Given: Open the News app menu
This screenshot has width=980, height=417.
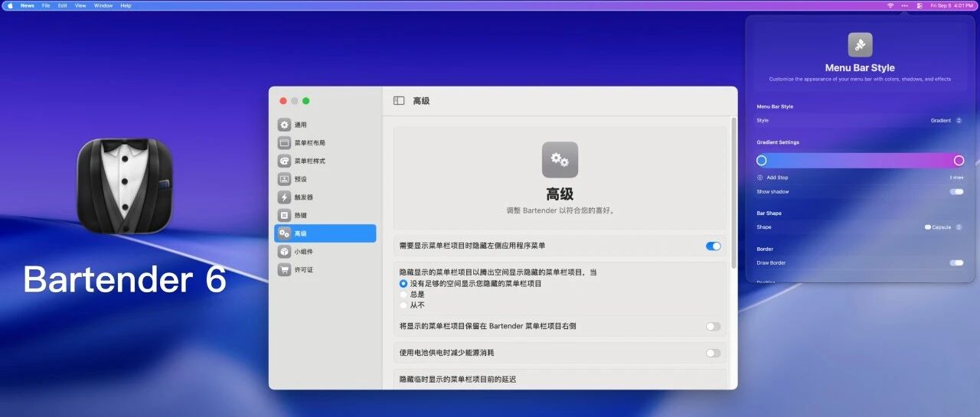Looking at the screenshot, I should pyautogui.click(x=27, y=5).
